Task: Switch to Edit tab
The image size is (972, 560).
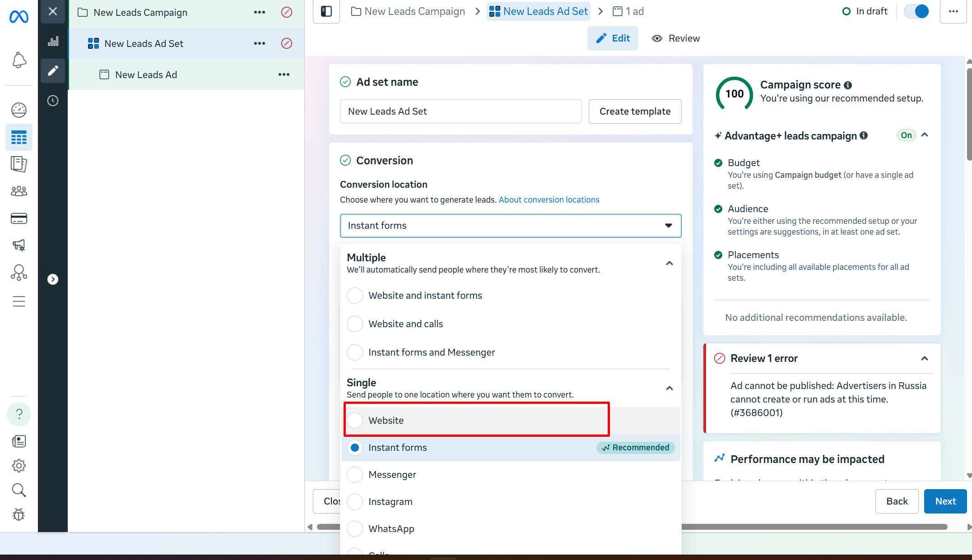Action: (x=613, y=38)
